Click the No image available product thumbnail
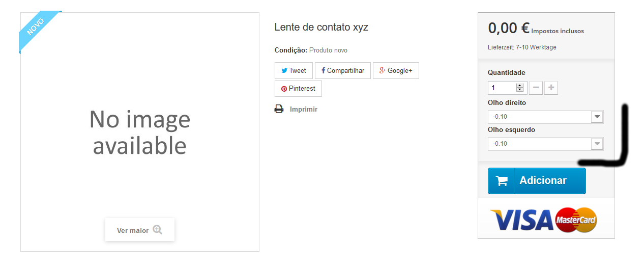The image size is (644, 266). click(140, 132)
